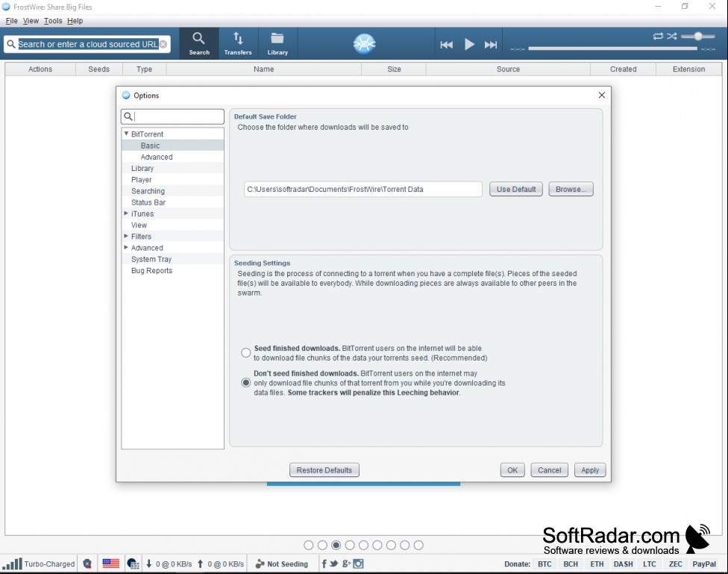Select the second slideshow page dot

pos(323,545)
